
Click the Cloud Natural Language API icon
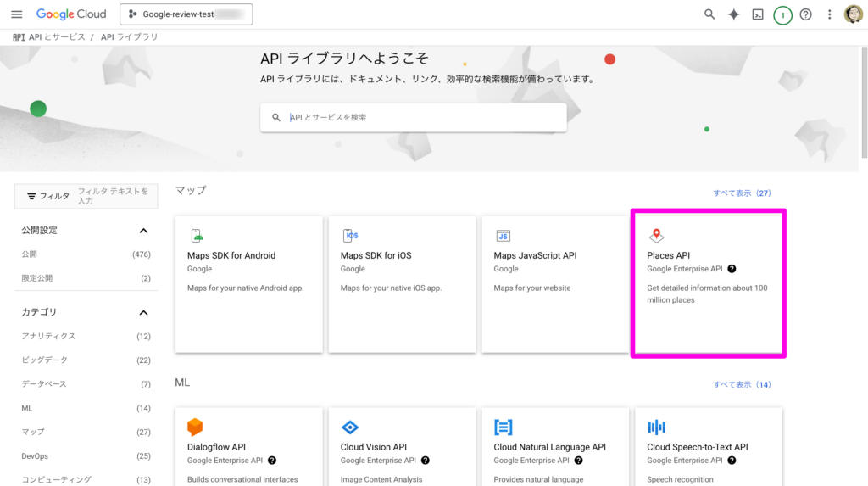tap(504, 427)
